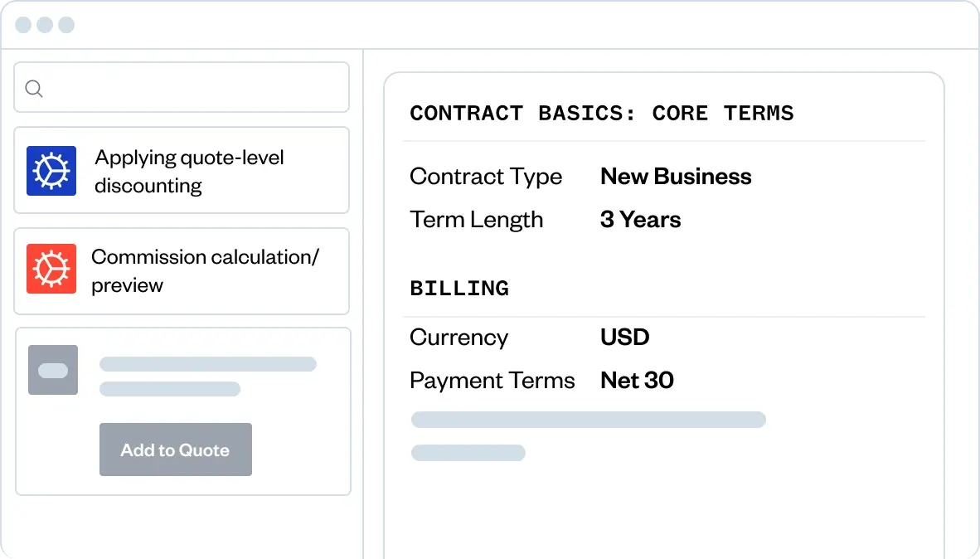Click the third window control dot
980x559 pixels.
point(66,25)
